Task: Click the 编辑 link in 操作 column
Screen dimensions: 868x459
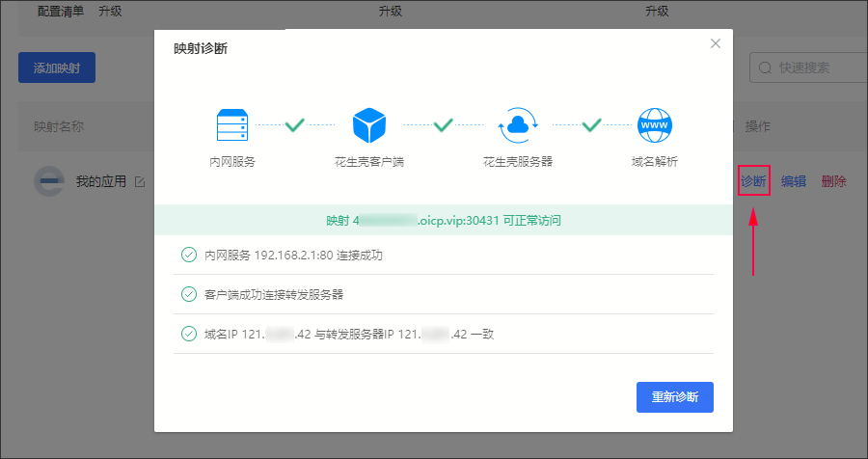Action: click(x=794, y=180)
